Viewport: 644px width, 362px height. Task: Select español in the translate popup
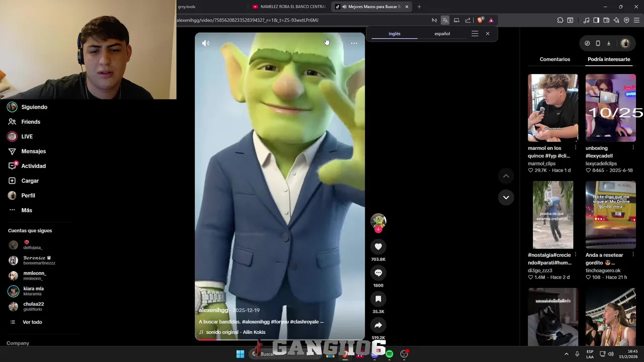(x=442, y=34)
